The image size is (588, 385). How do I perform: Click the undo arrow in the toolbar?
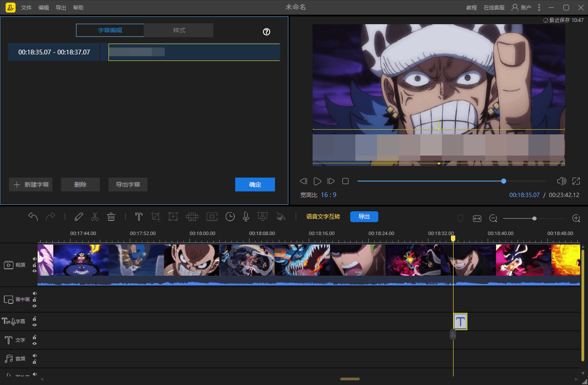pyautogui.click(x=33, y=216)
